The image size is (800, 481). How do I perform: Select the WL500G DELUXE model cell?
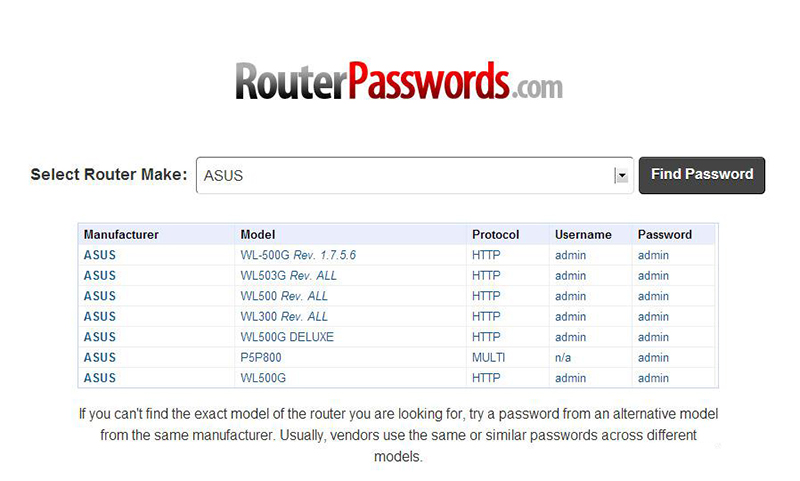(x=287, y=337)
